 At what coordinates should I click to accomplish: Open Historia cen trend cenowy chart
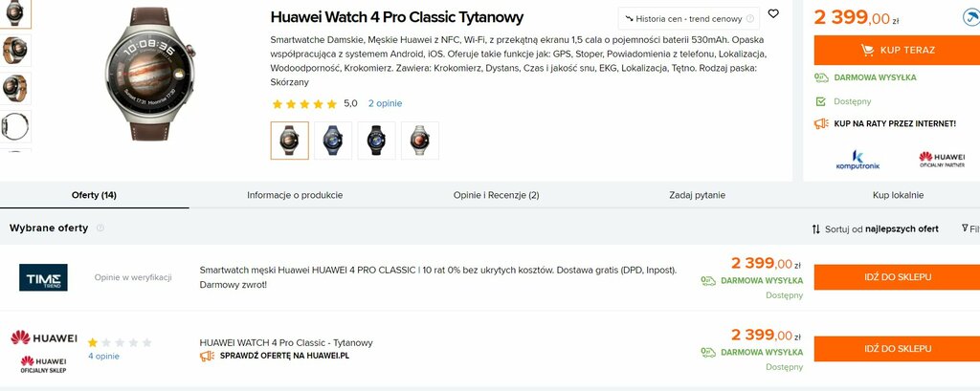[x=689, y=19]
